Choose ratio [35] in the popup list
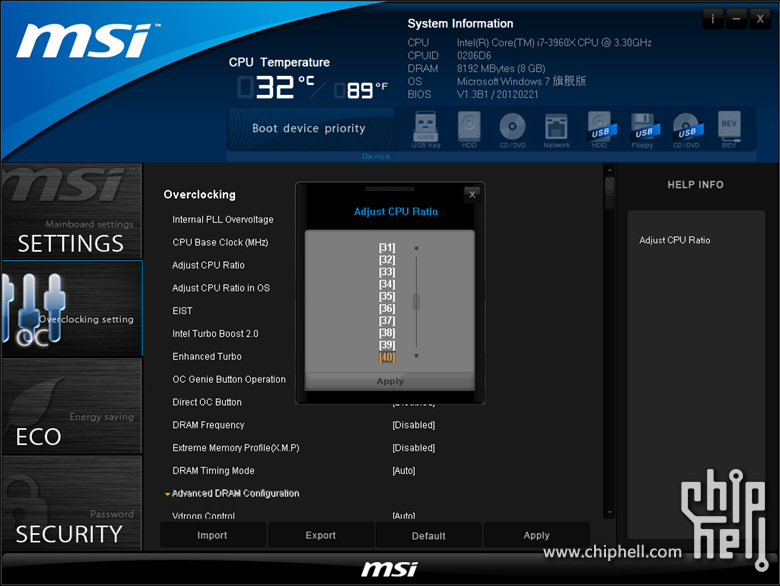Image resolution: width=780 pixels, height=586 pixels. (x=387, y=296)
